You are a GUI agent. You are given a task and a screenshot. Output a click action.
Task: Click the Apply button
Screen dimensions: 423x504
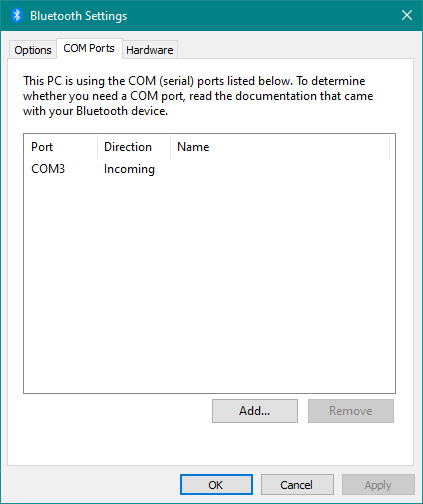(x=378, y=485)
